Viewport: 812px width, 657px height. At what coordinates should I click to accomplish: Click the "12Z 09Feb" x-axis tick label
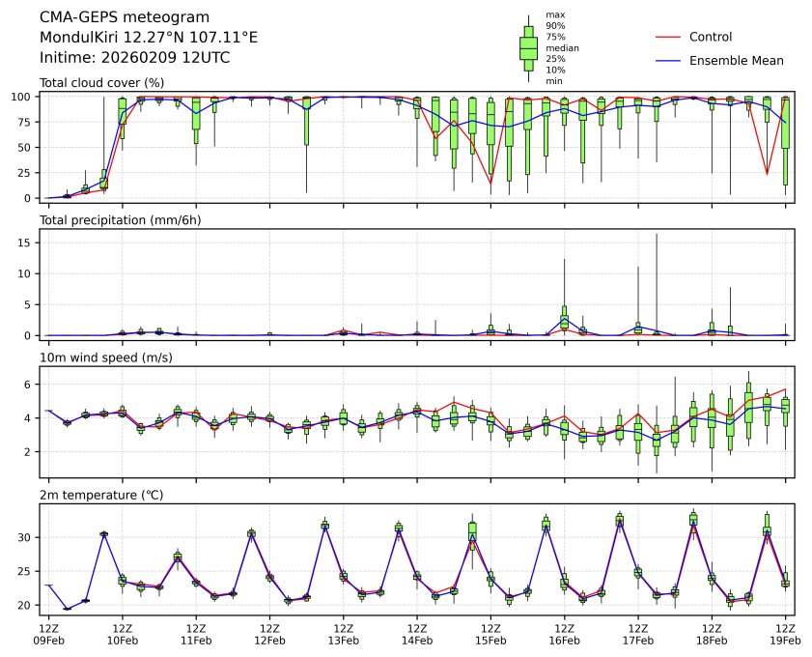(48, 633)
